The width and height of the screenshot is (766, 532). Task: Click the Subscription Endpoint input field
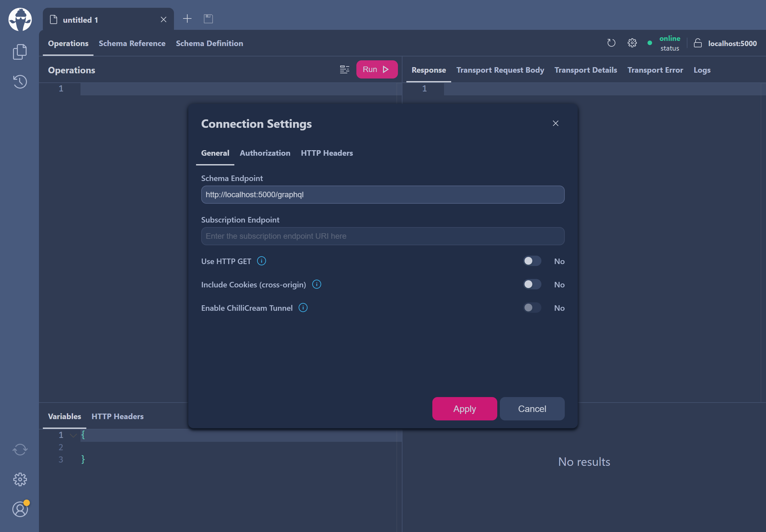point(382,236)
